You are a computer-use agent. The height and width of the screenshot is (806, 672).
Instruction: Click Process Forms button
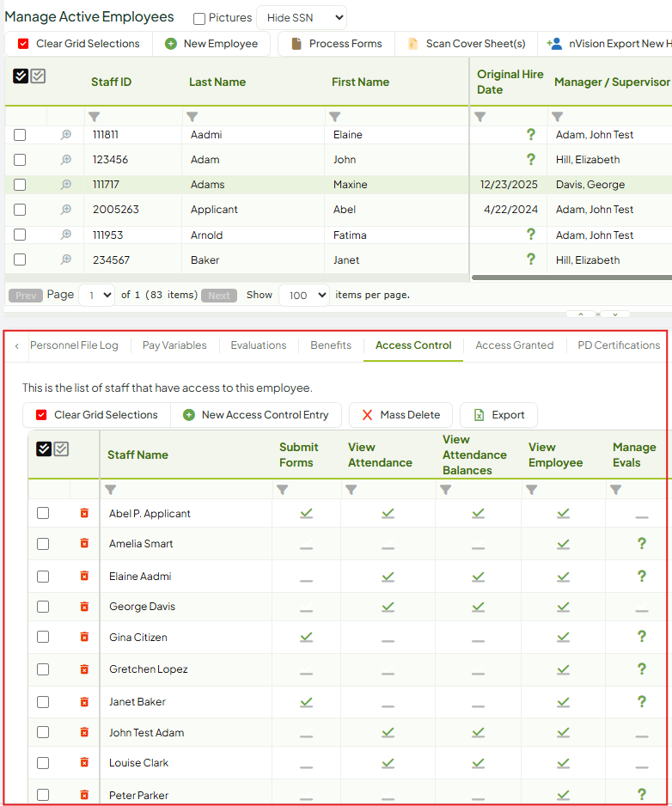tap(336, 44)
